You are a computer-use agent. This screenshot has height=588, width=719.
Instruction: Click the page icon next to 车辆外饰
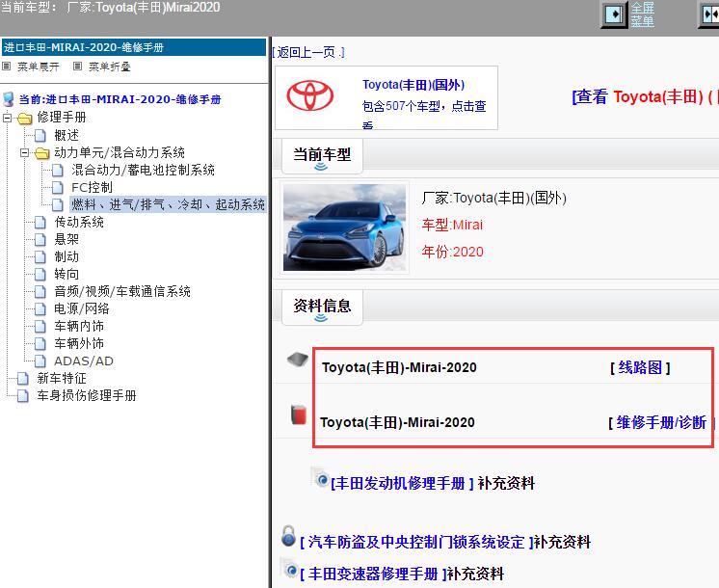(40, 344)
